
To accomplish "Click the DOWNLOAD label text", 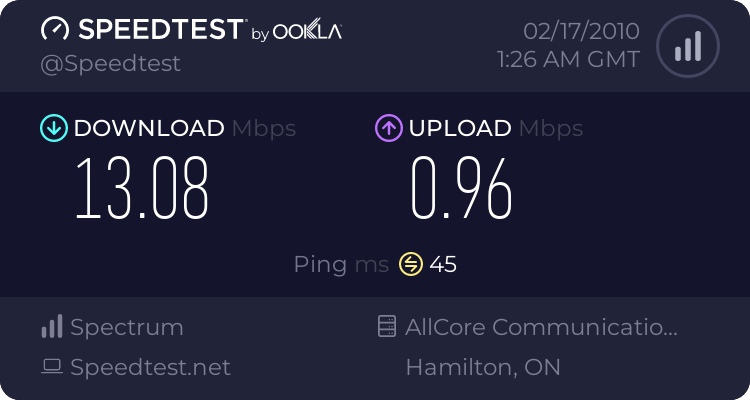I will pos(149,128).
